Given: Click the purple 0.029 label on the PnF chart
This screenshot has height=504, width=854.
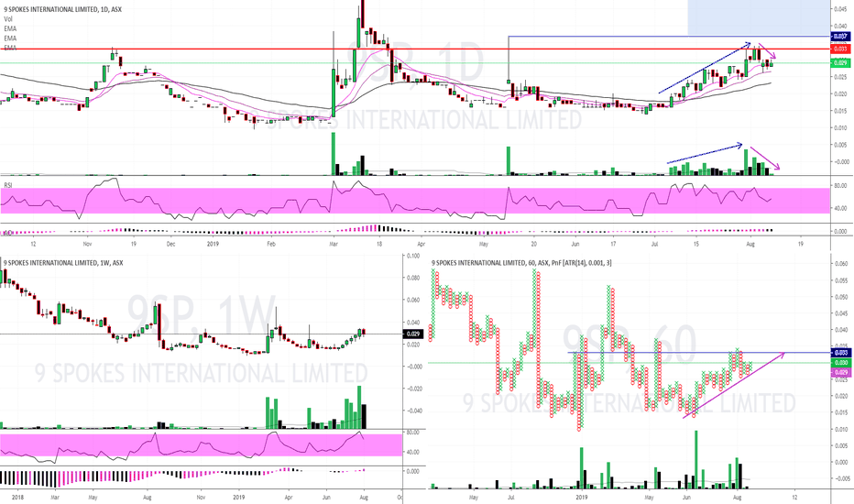Looking at the screenshot, I should click(x=840, y=372).
